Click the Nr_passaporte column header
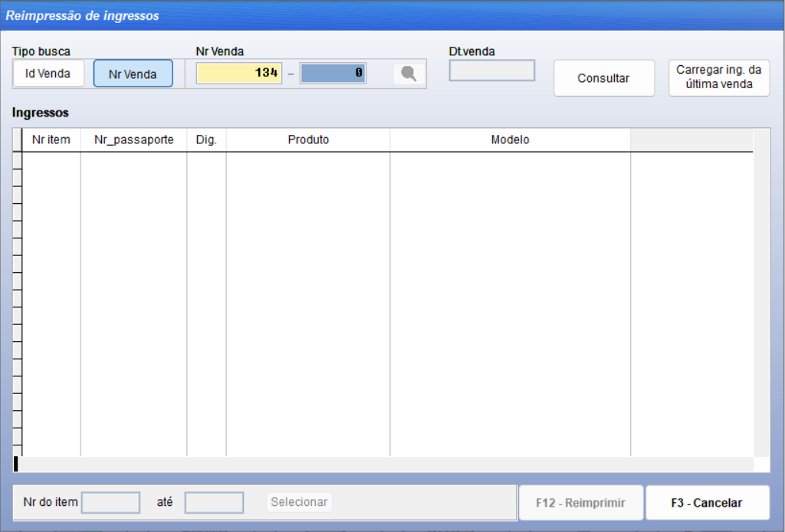This screenshot has height=532, width=785. point(133,140)
